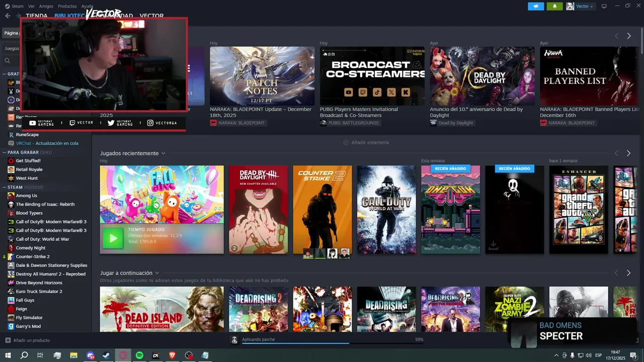The height and width of the screenshot is (362, 644).
Task: Select Feign in the sidebar
Action: coord(22,309)
